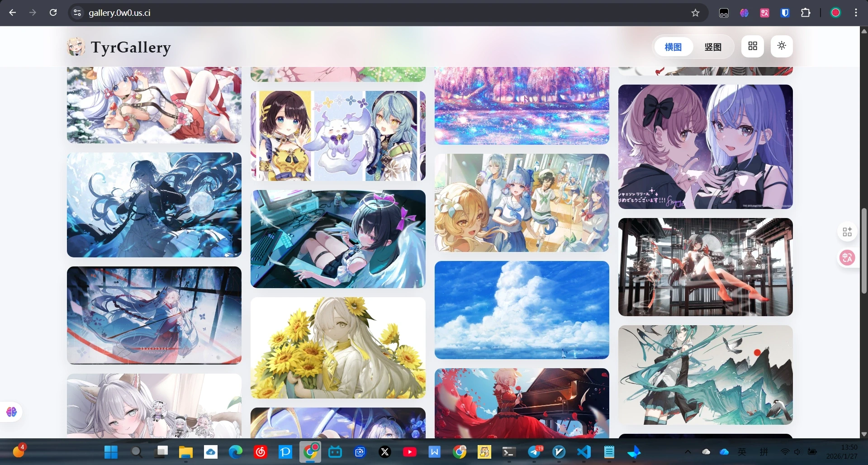This screenshot has height=465, width=868.
Task: Open the Windows Start menu
Action: pyautogui.click(x=111, y=452)
